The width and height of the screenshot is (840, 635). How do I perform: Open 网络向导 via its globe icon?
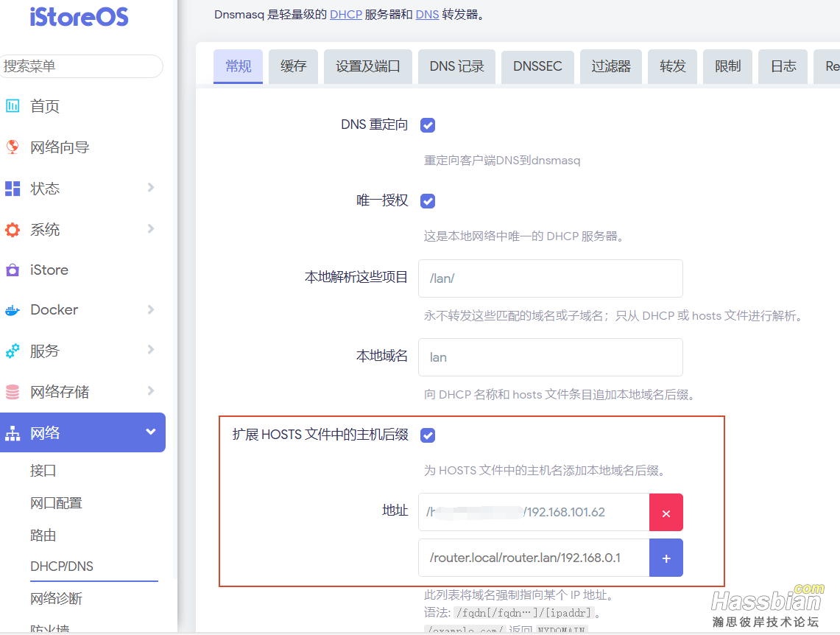[x=13, y=147]
